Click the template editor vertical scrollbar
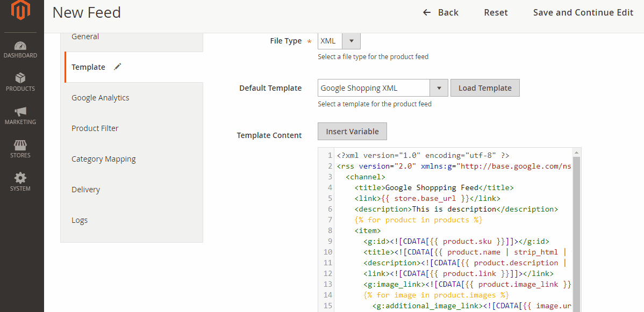The height and width of the screenshot is (312, 644). pos(577,234)
